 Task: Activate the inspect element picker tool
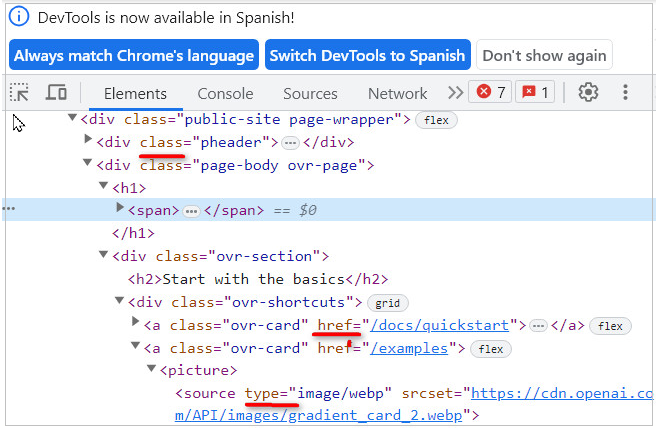pyautogui.click(x=20, y=93)
